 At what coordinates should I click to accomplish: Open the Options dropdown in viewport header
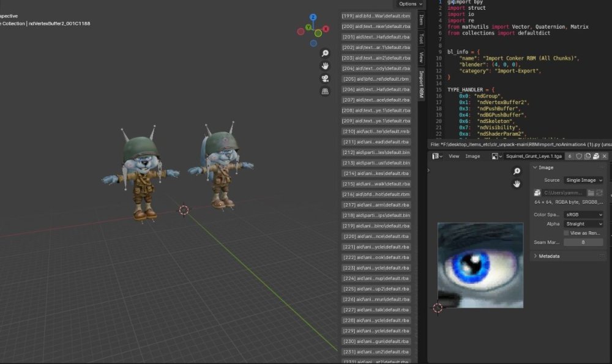coord(410,4)
